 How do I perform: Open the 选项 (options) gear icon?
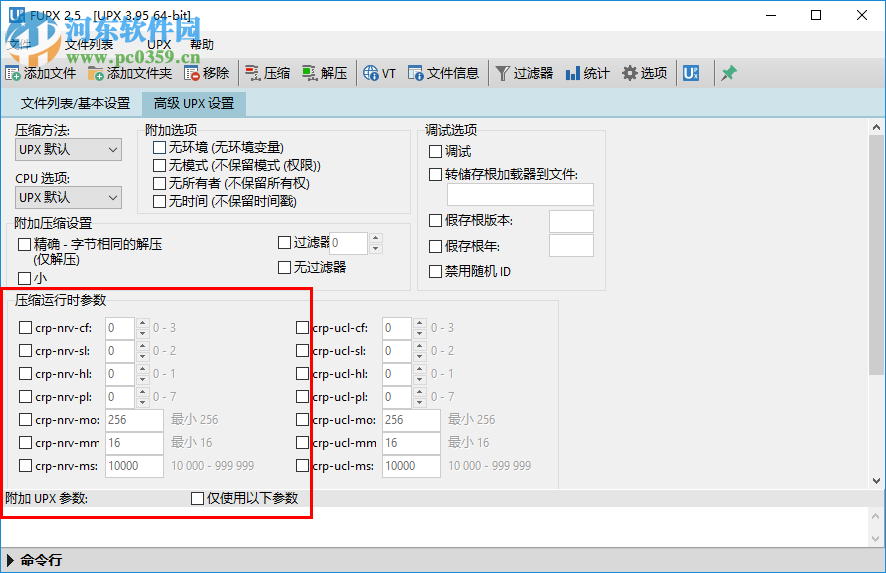click(629, 73)
